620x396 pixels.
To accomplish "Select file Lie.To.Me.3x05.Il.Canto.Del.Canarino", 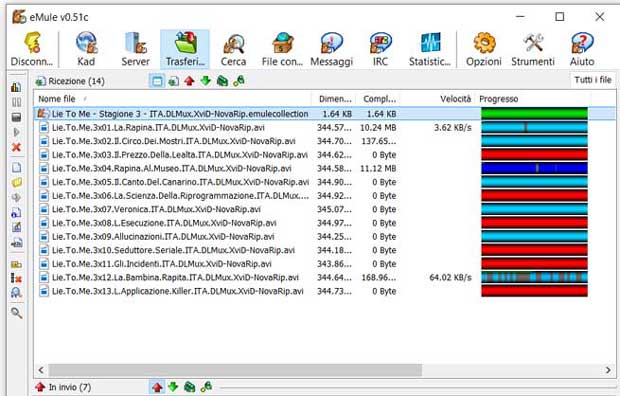I will tap(324, 182).
